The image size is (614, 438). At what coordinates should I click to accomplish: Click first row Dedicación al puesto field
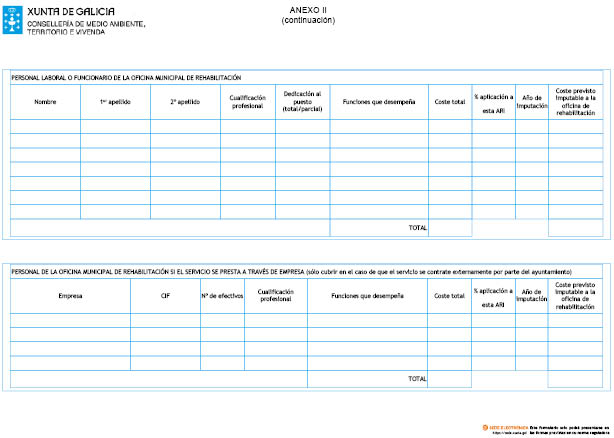coord(302,127)
